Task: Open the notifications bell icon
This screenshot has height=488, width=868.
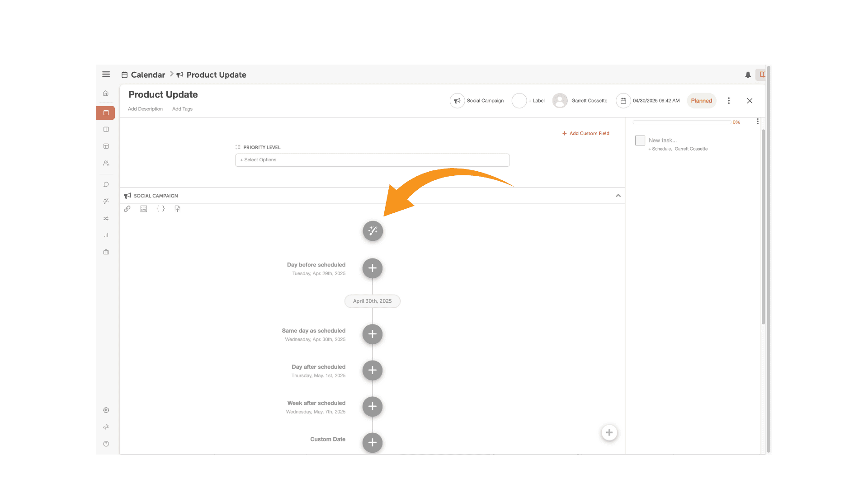Action: click(748, 75)
